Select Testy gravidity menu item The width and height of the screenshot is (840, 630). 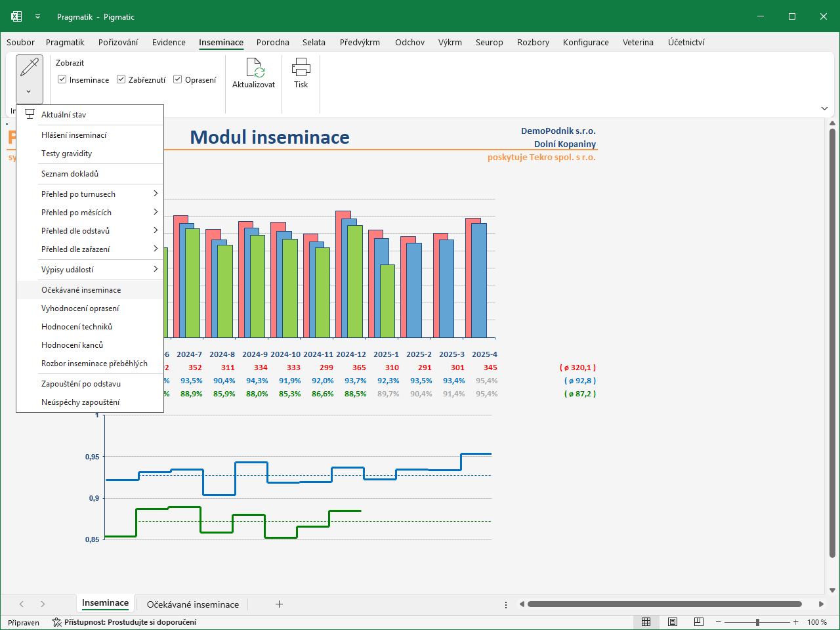(90, 153)
